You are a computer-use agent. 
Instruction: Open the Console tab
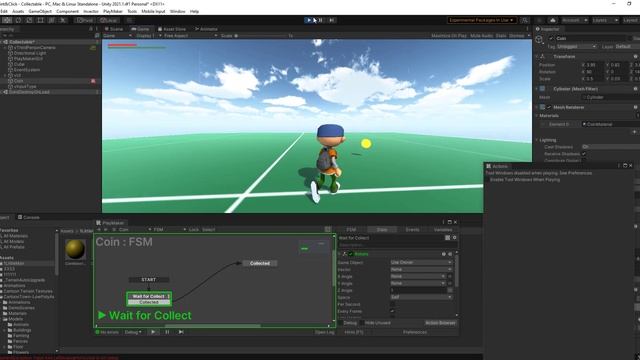(29, 218)
